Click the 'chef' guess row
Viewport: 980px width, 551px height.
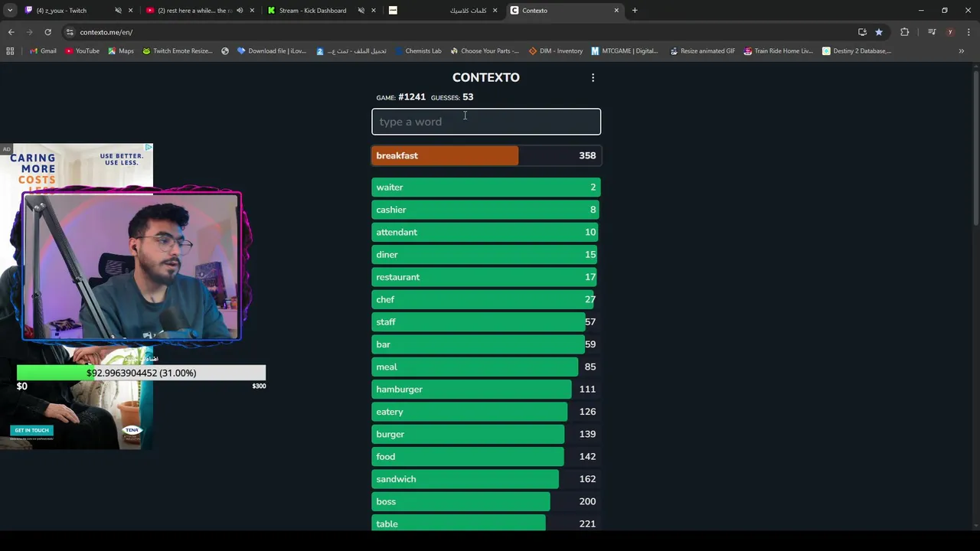(x=486, y=299)
